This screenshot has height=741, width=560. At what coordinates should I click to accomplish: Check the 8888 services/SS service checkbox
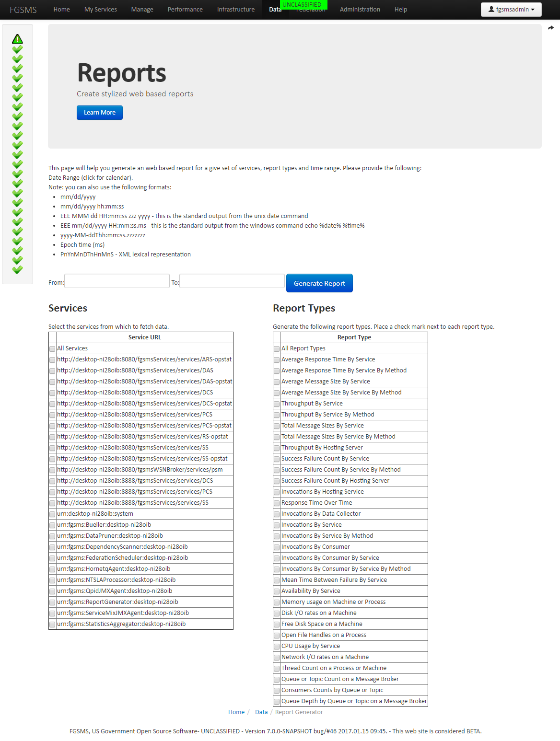click(52, 503)
